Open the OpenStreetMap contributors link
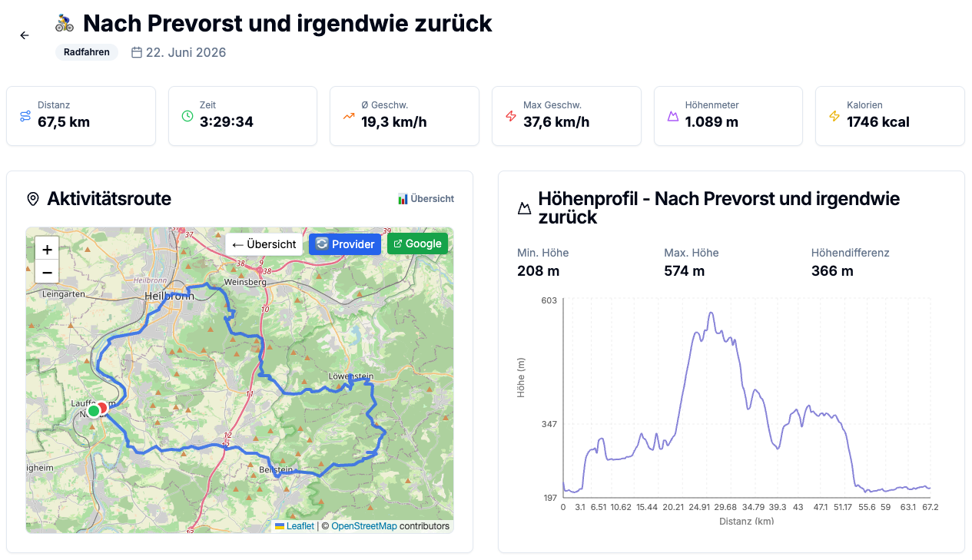 tap(364, 526)
